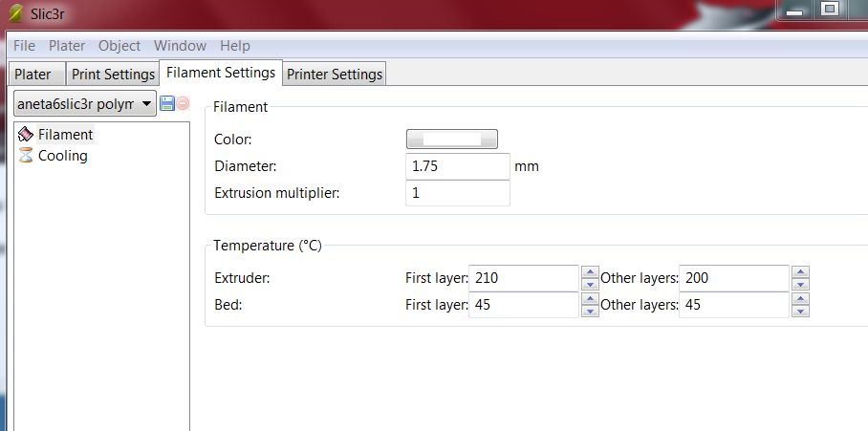868x431 pixels.
Task: Click the Extrusion multiplier input field
Action: (458, 193)
